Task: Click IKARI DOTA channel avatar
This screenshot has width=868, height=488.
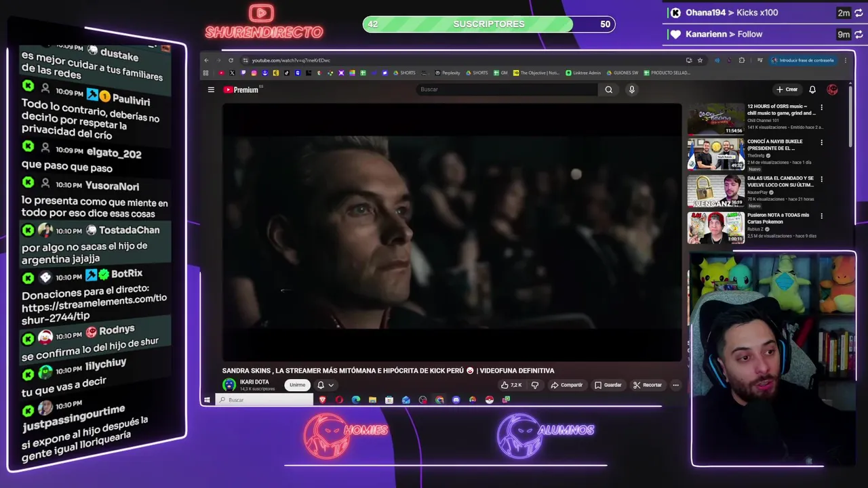Action: pyautogui.click(x=229, y=385)
